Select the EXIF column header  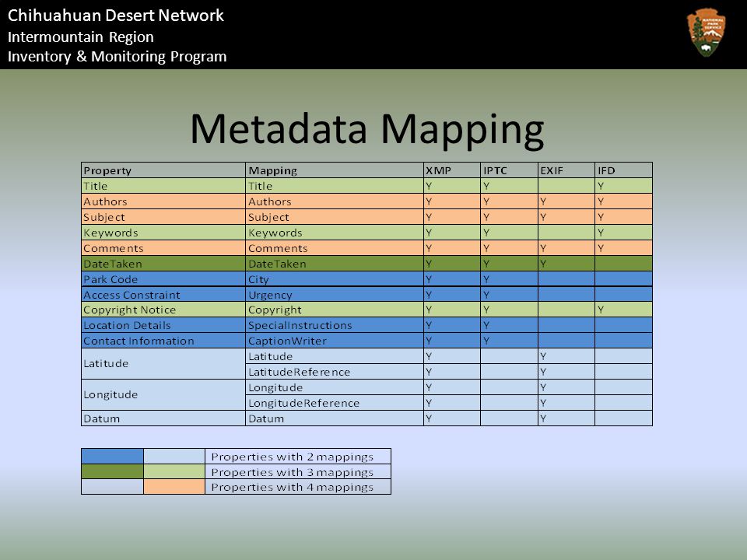tap(566, 170)
